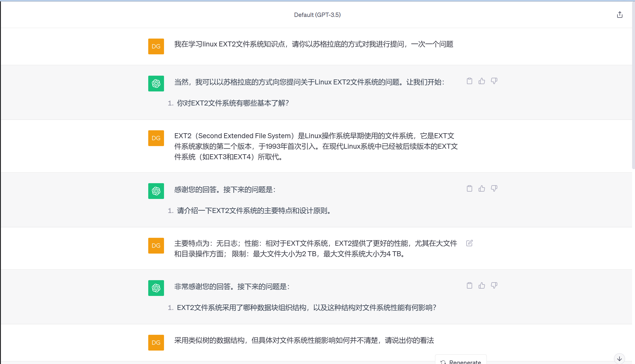This screenshot has width=635, height=364.
Task: Click the ChatGPT logo avatar on first reply
Action: 156,84
